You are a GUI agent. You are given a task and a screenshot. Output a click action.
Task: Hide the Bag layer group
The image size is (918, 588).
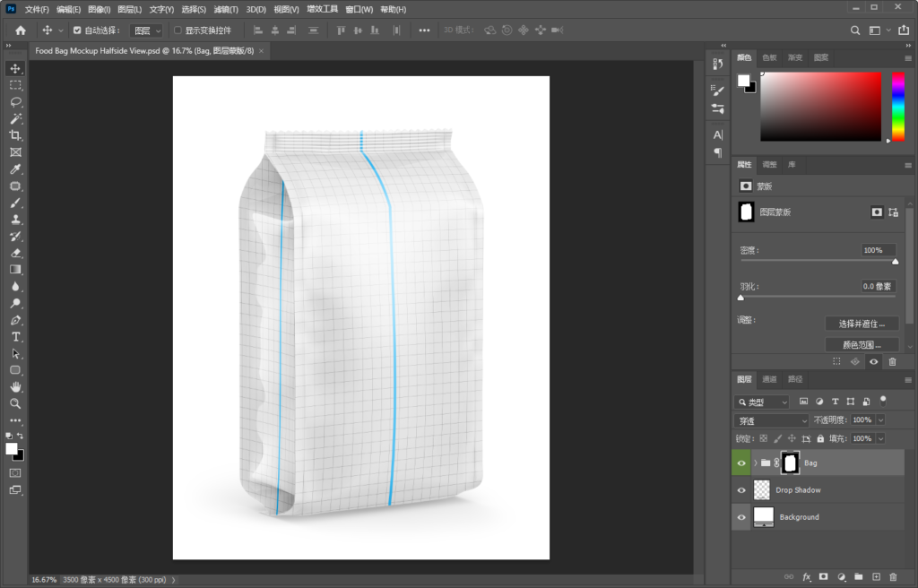pos(741,463)
